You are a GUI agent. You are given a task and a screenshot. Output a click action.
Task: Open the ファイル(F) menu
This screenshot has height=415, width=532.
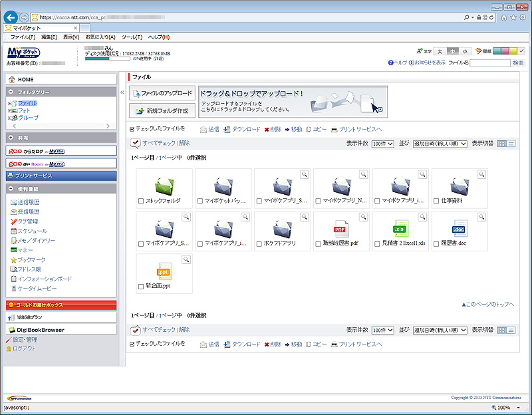click(x=23, y=37)
